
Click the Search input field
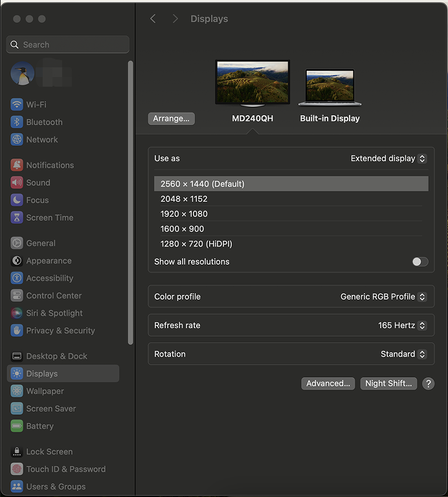click(x=71, y=45)
